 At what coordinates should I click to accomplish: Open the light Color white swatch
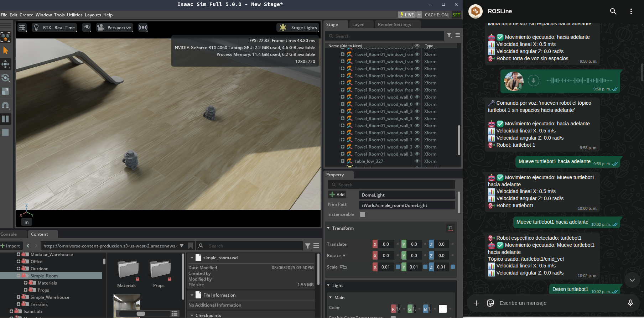click(x=442, y=309)
